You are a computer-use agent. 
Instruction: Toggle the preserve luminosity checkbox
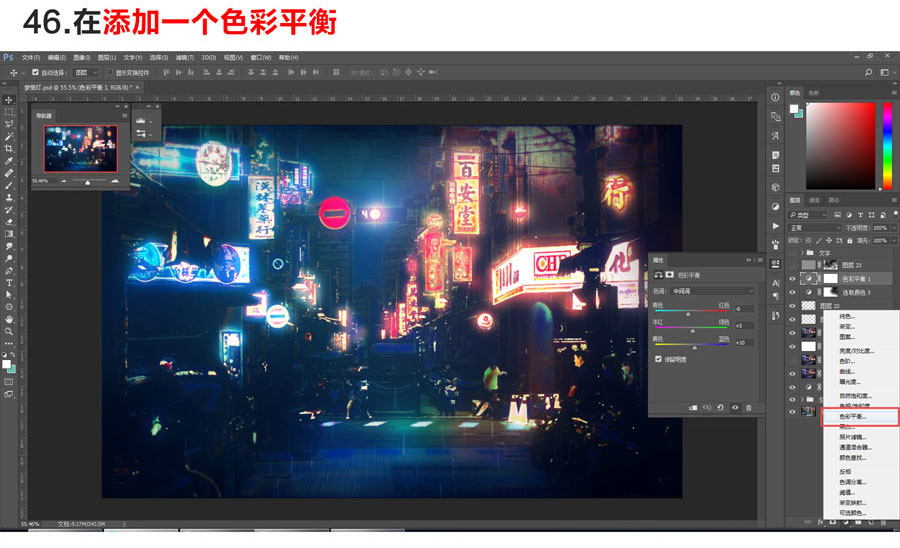(x=658, y=359)
